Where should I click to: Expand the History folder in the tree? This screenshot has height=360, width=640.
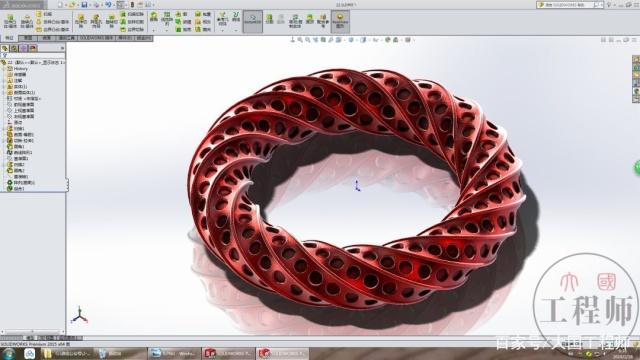(4, 69)
